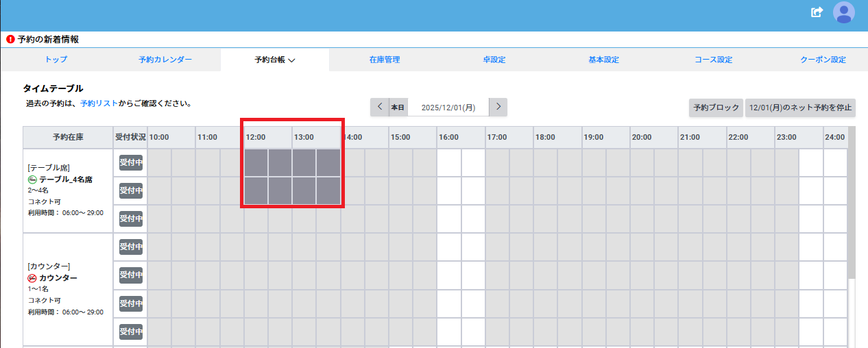Click the red alert icon beside 予約の新着情報
The image size is (868, 348).
click(x=10, y=40)
